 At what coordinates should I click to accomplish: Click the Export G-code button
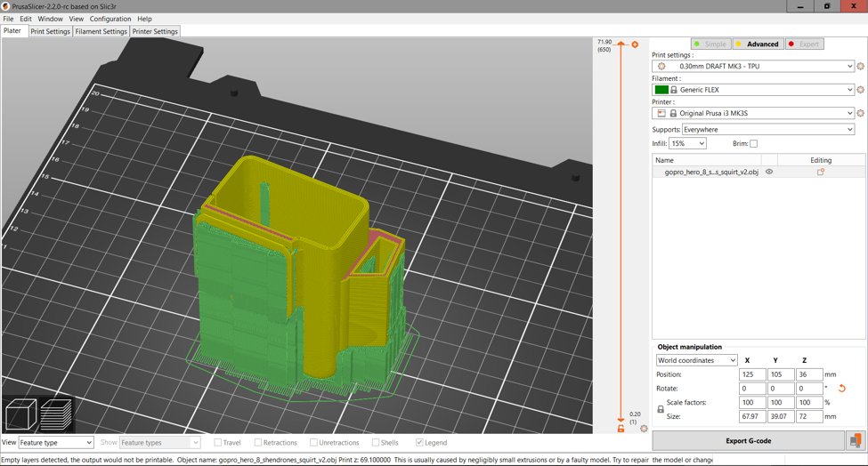click(749, 440)
